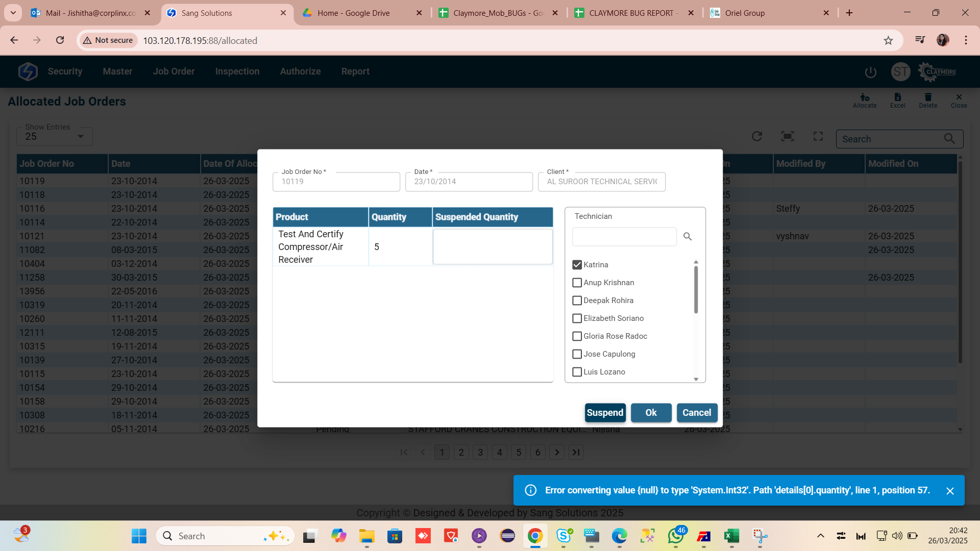Click the table refresh icon
This screenshot has height=551, width=980.
tap(757, 136)
